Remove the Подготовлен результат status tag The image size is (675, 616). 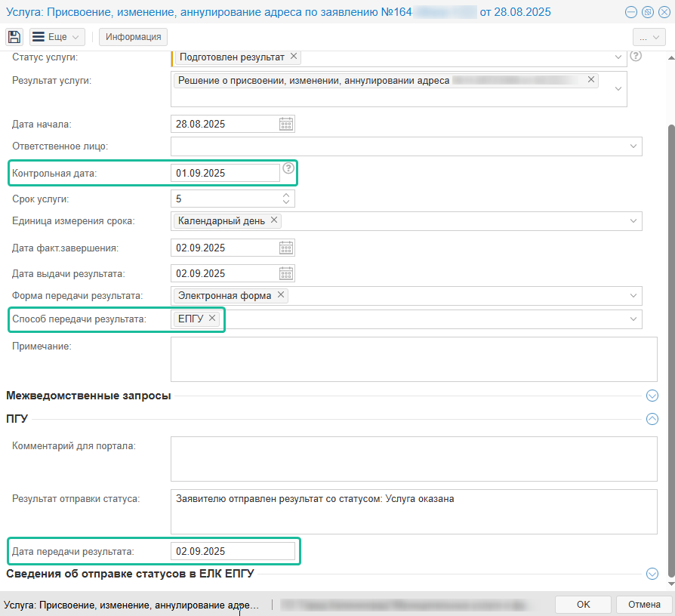coord(294,57)
